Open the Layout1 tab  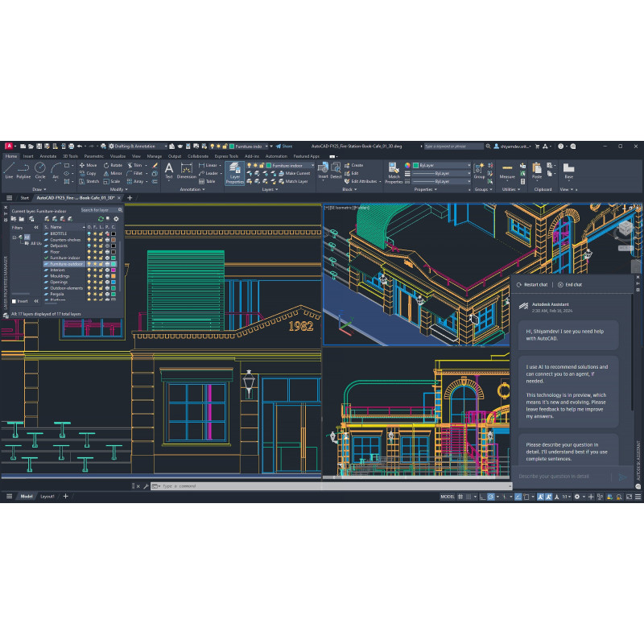(x=47, y=497)
